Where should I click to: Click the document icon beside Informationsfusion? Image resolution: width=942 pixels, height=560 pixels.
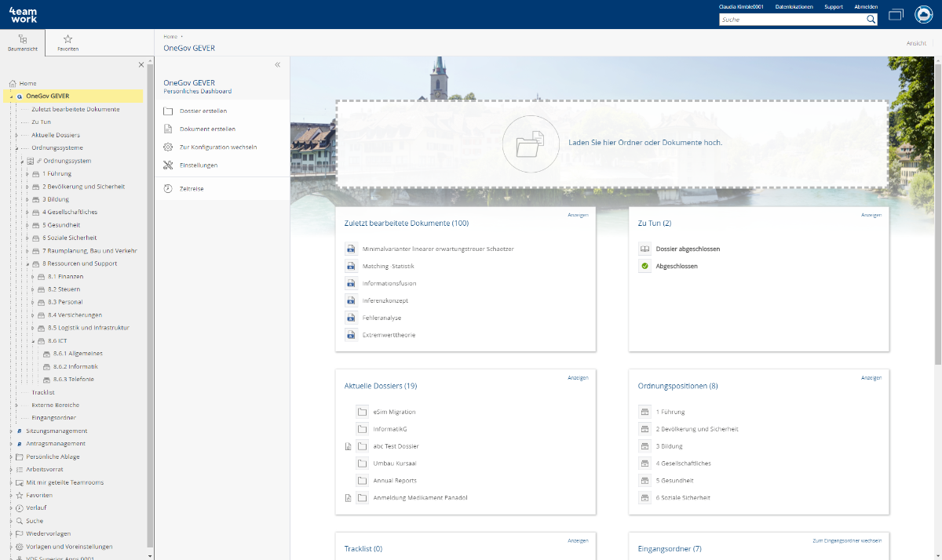(x=351, y=283)
